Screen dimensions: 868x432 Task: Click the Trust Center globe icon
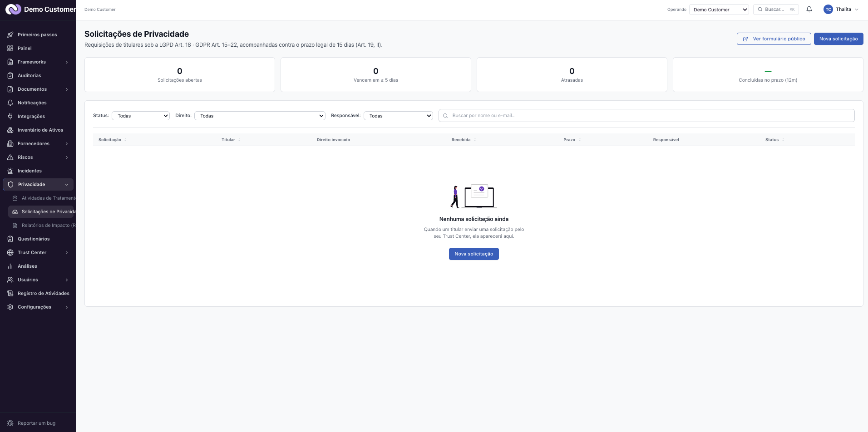pyautogui.click(x=10, y=252)
